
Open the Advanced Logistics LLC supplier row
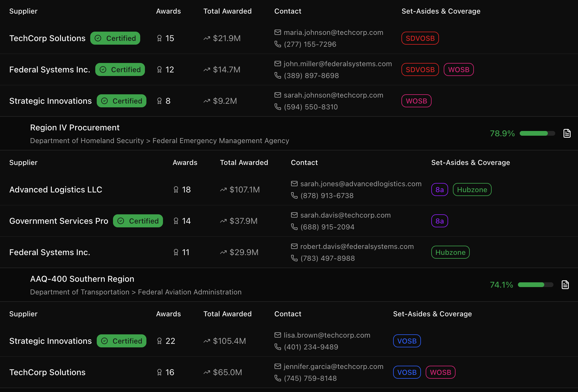pos(56,189)
